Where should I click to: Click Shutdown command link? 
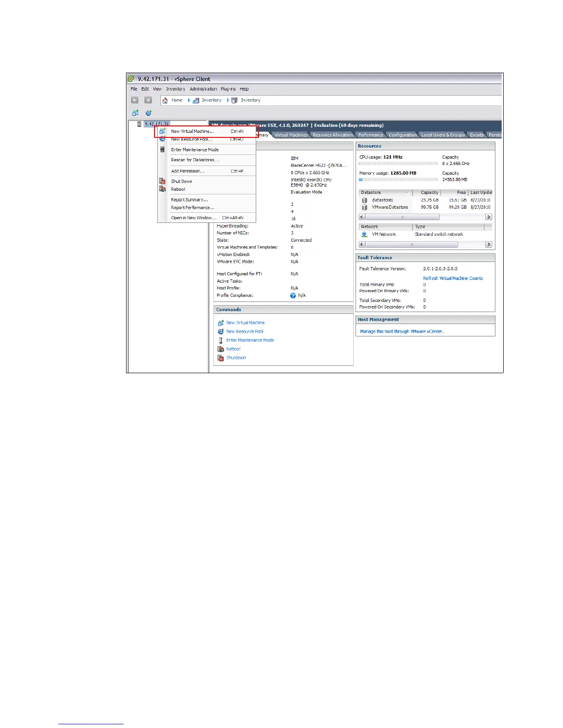pyautogui.click(x=236, y=358)
